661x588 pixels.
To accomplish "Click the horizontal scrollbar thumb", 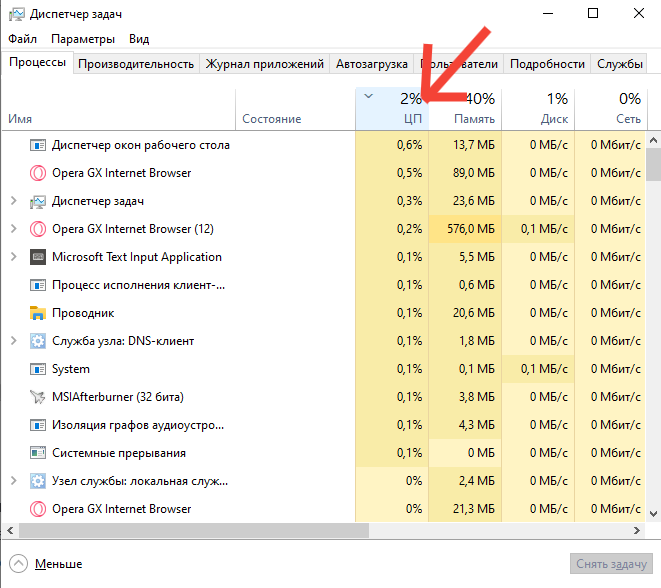I will 194,531.
